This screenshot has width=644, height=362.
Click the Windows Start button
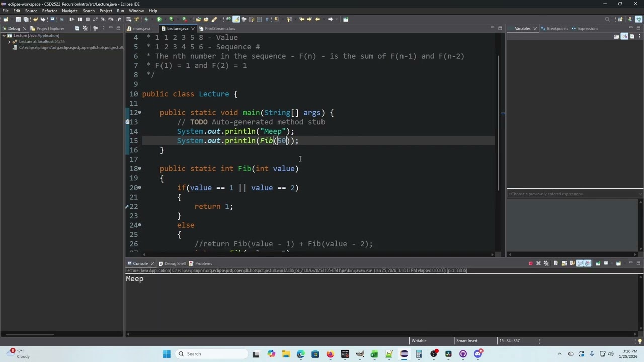[x=167, y=354]
